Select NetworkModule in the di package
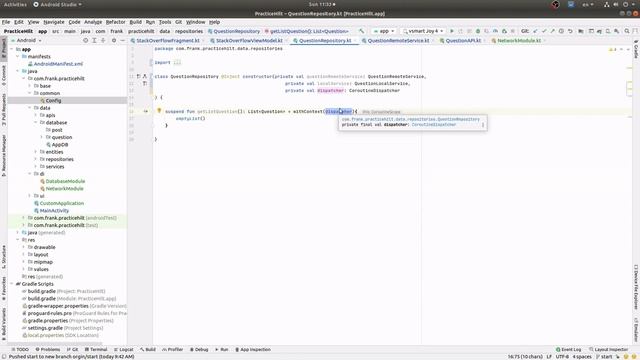This screenshot has height=360, width=640. point(64,189)
